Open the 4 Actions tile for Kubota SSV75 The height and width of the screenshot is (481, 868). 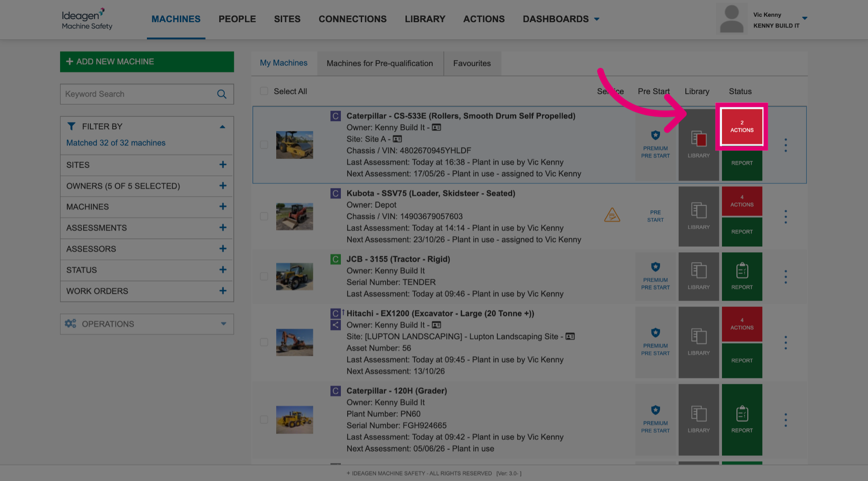pyautogui.click(x=742, y=201)
